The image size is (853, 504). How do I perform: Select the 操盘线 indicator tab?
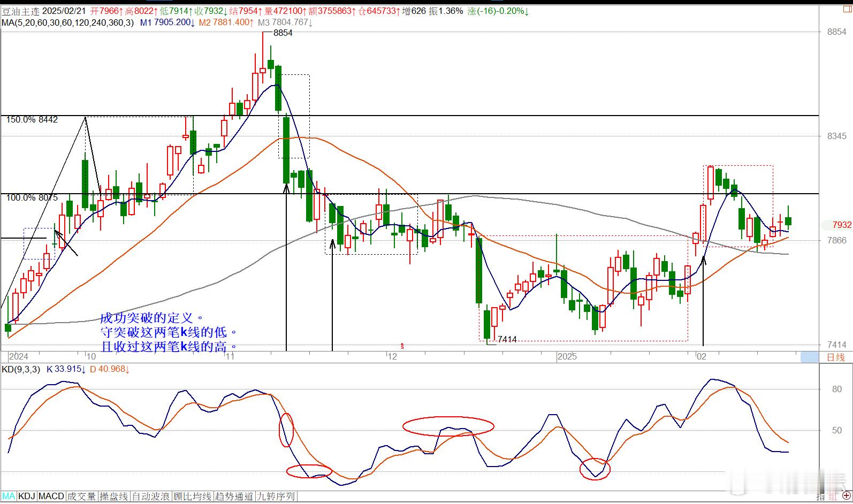click(114, 497)
